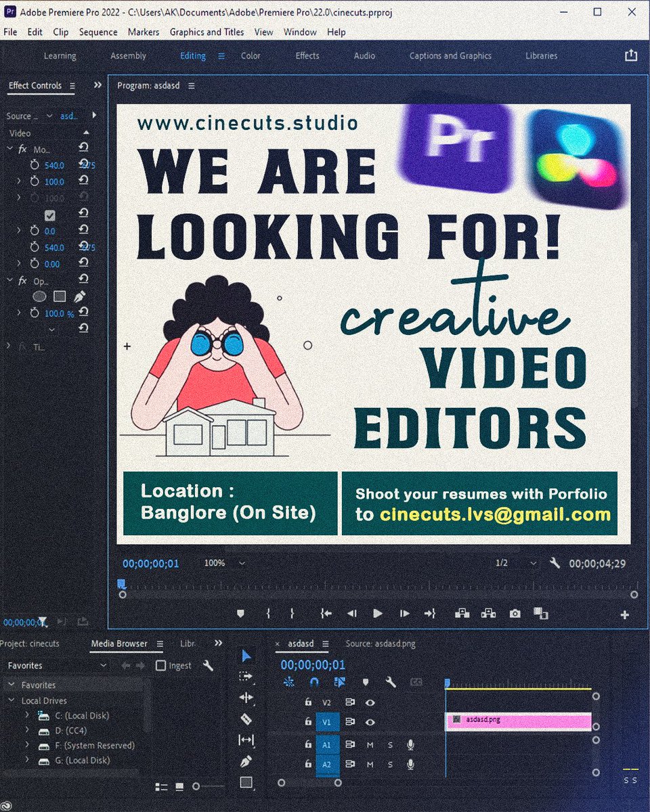Image resolution: width=650 pixels, height=812 pixels.
Task: Expand C: (Local Disk) drive
Action: 27,715
